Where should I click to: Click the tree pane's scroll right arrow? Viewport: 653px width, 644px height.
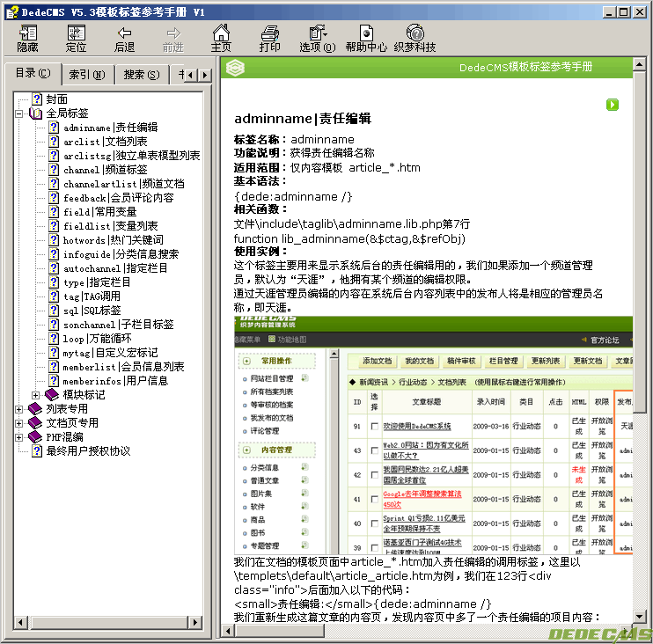[x=194, y=623]
